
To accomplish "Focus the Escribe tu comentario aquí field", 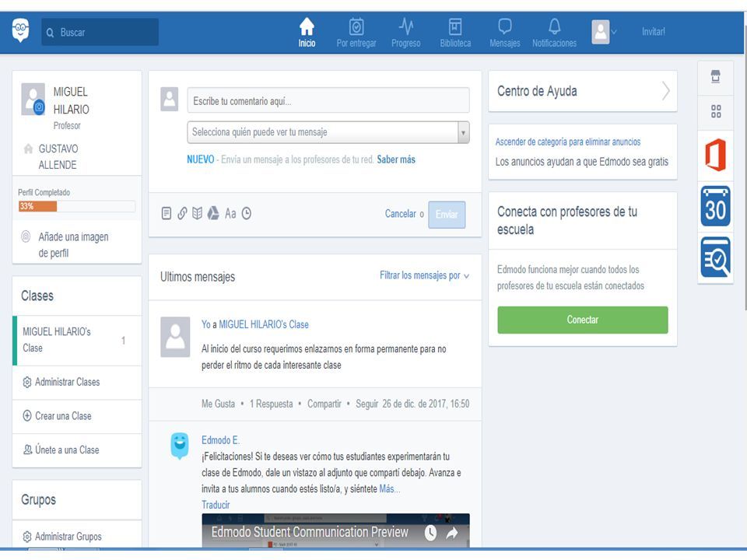I will tap(328, 100).
